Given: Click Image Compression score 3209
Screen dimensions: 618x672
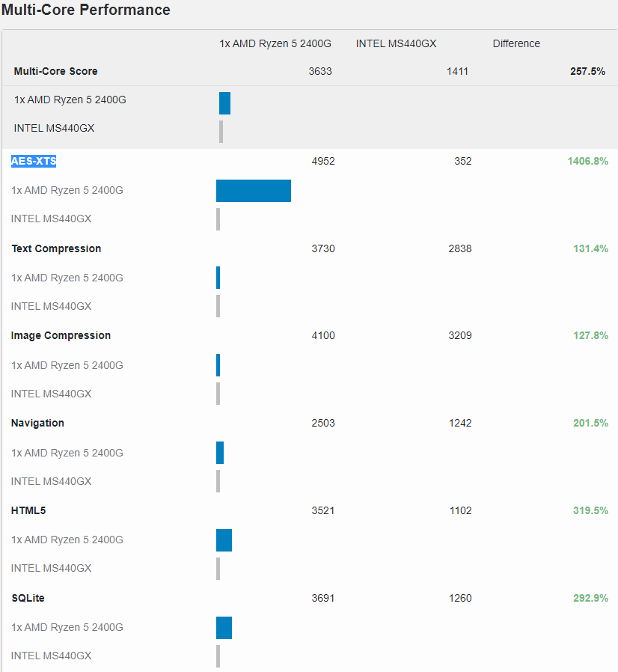Looking at the screenshot, I should [460, 335].
